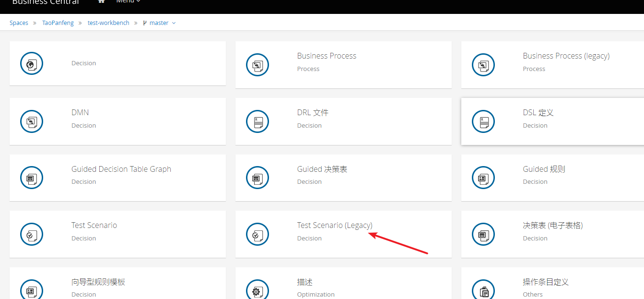
Task: Click the Test Scenario (Legacy) card icon
Action: pyautogui.click(x=258, y=234)
